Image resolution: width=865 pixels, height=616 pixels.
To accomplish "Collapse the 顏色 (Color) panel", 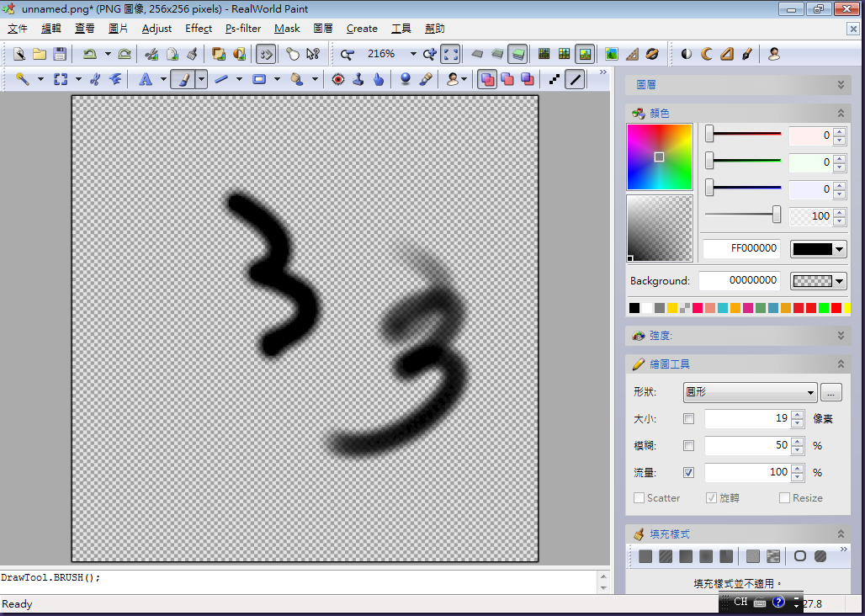I will tap(841, 113).
